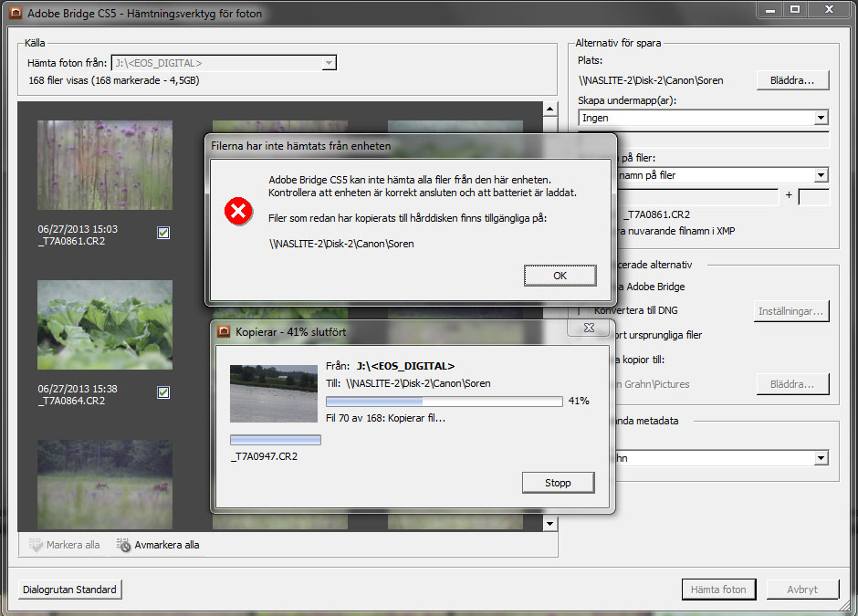Click the date '06/27/2013 15:38'
The image size is (858, 616).
pos(78,389)
